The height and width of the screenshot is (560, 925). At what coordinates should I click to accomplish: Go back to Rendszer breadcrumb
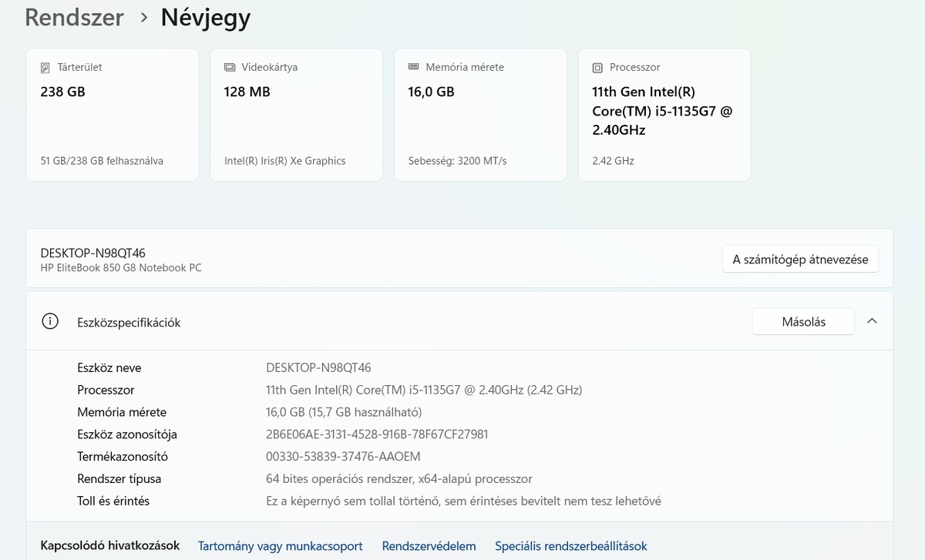click(x=74, y=18)
